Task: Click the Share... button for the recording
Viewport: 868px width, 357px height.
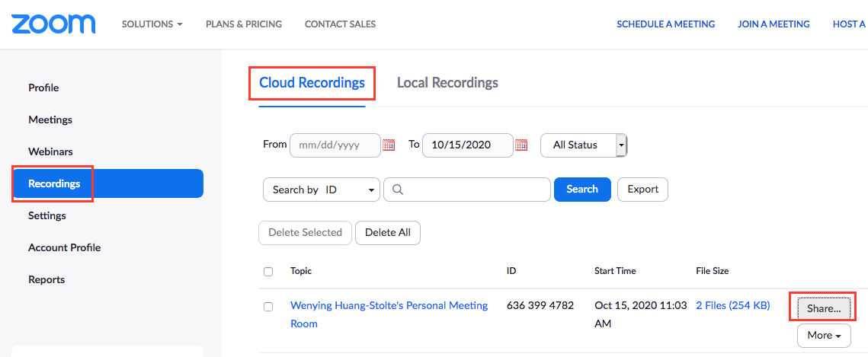Action: click(x=824, y=309)
